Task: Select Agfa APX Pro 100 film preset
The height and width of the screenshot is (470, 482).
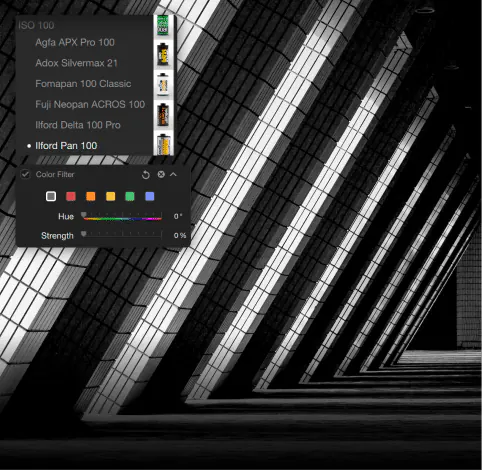Action: click(x=75, y=42)
